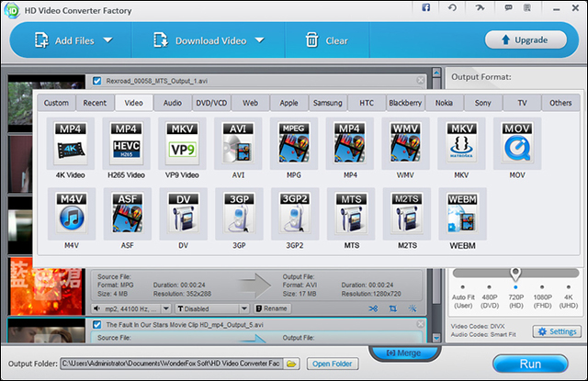Select the M4V format icon
This screenshot has width=588, height=381.
[72, 214]
